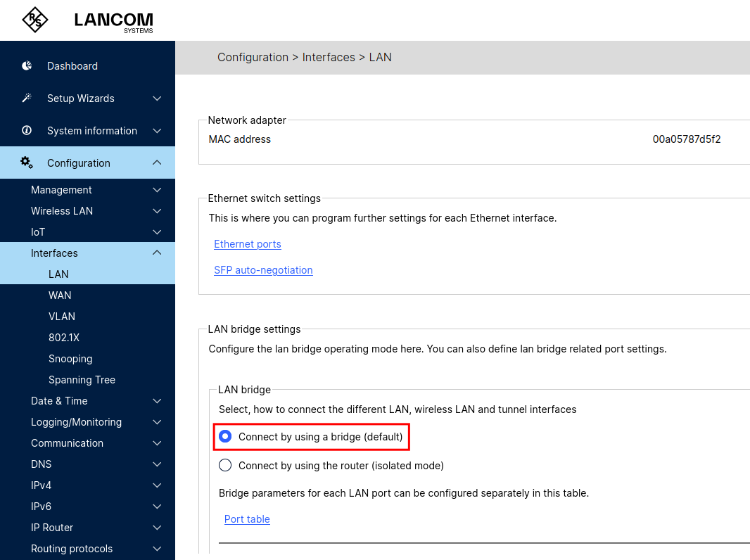Expand the Management submenu chevron
This screenshot has width=750, height=560.
pos(157,190)
